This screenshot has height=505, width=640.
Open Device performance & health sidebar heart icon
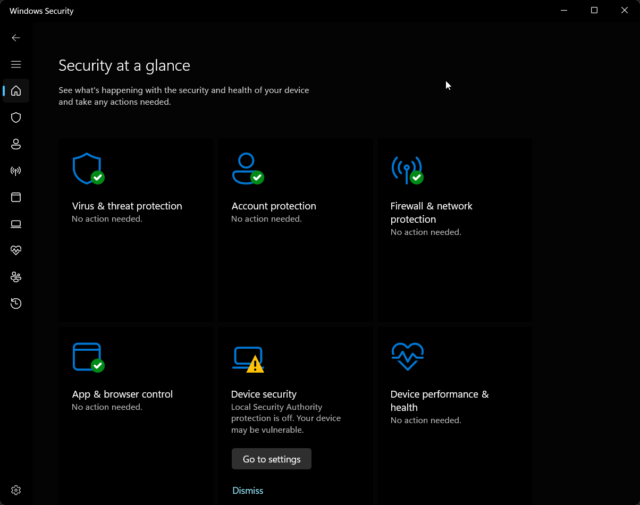click(x=16, y=250)
